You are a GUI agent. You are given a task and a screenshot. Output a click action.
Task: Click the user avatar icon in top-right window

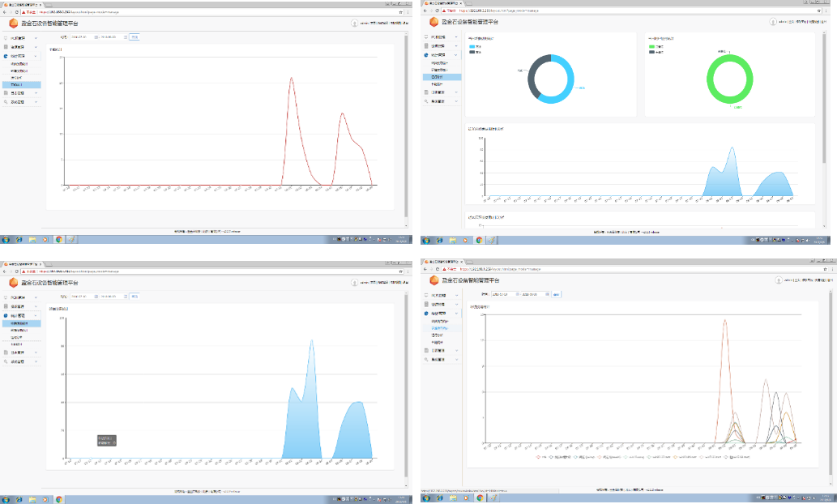click(774, 22)
